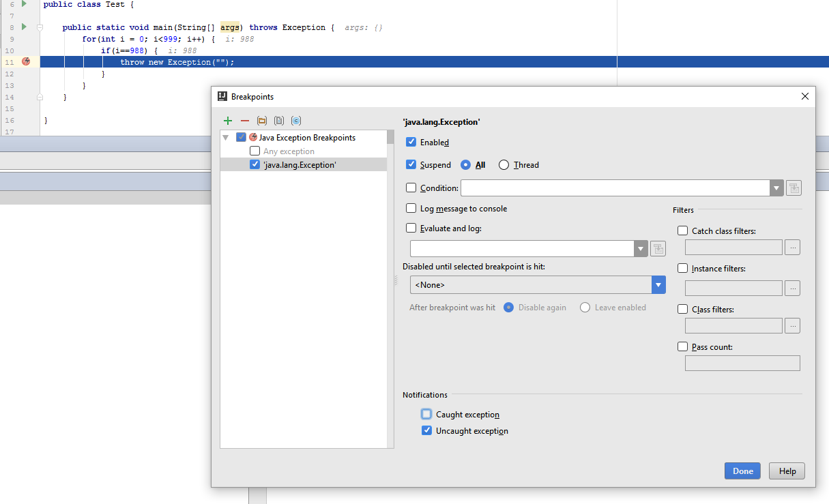Expand the Condition editor icon

[x=794, y=188]
